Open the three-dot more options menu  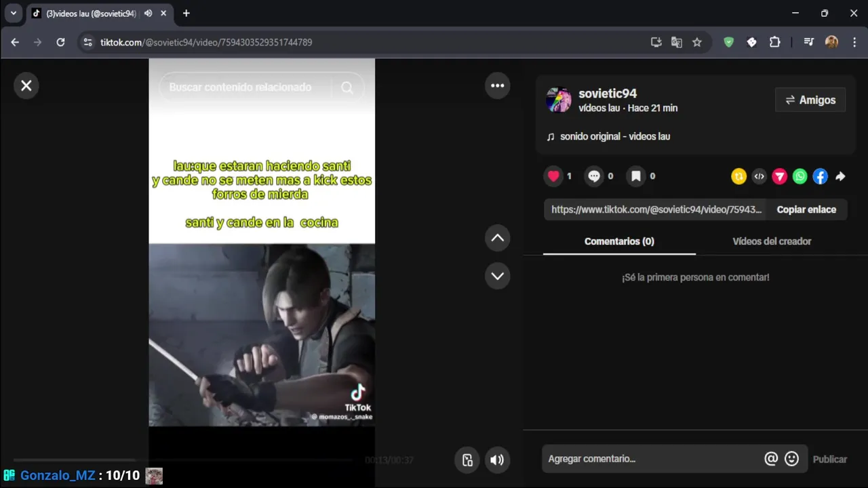pos(497,85)
